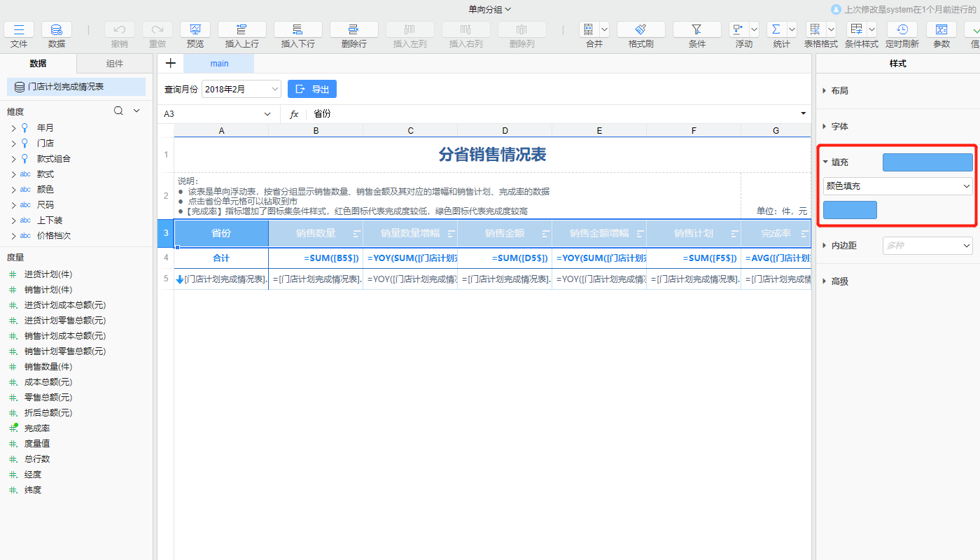Click the 定时刷新 (timed refresh) icon

tap(902, 29)
